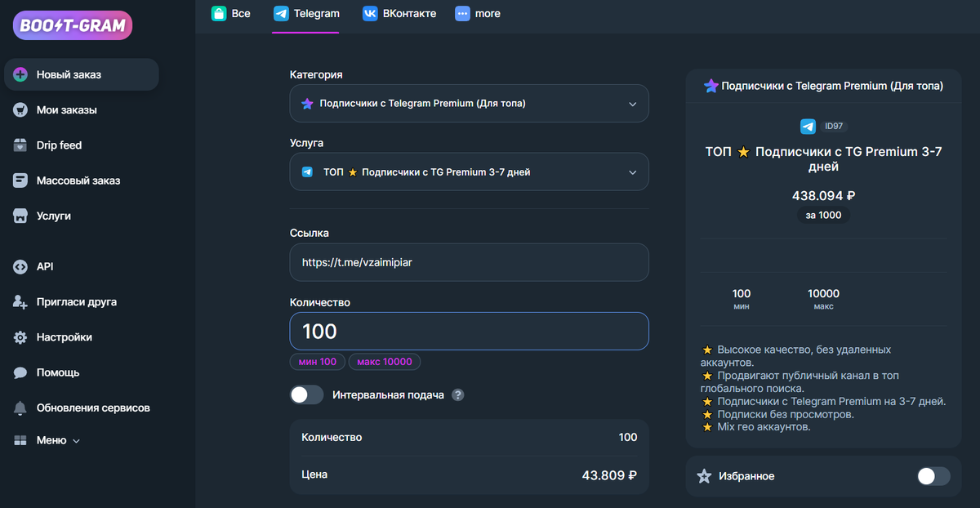This screenshot has width=980, height=508.
Task: Click the grid icon beside Меню
Action: 21,440
